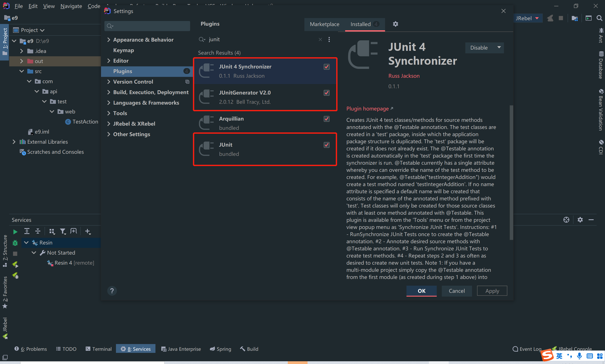Open the JRebel run configuration dropdown
This screenshot has height=364, width=605.
(527, 18)
